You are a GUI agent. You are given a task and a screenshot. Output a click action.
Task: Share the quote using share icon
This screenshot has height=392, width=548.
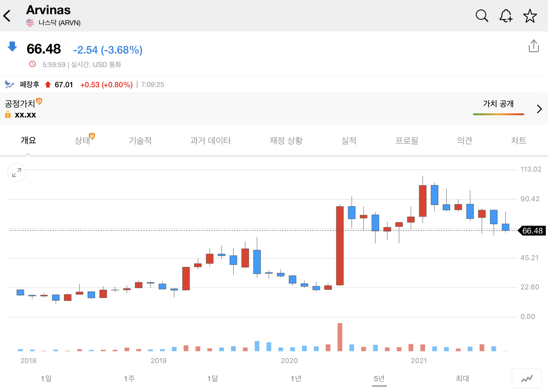[x=534, y=46]
